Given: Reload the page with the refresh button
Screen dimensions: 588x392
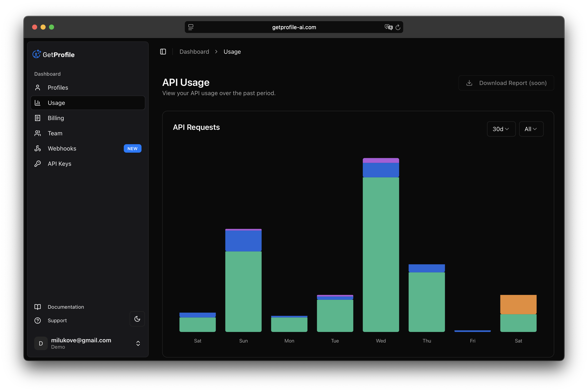Looking at the screenshot, I should tap(398, 27).
